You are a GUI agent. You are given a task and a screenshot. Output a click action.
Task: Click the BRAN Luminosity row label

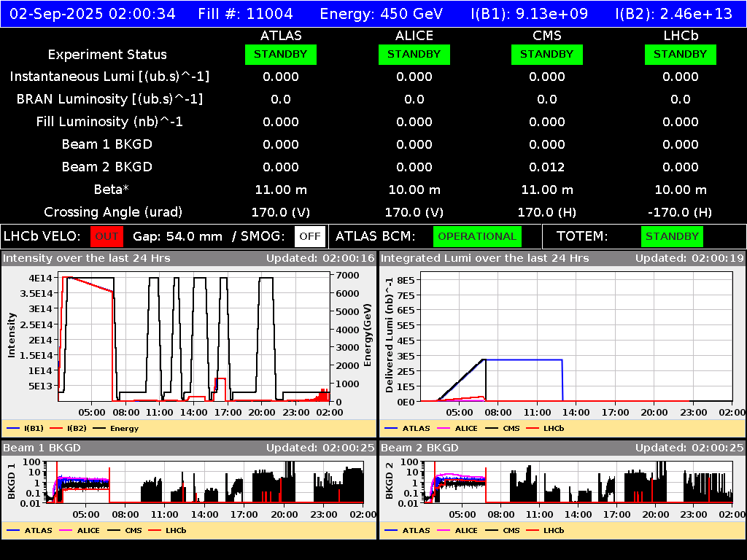click(x=109, y=99)
